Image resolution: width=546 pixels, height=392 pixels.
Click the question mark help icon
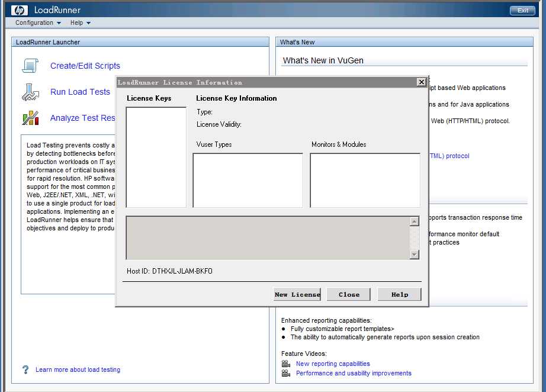point(25,369)
